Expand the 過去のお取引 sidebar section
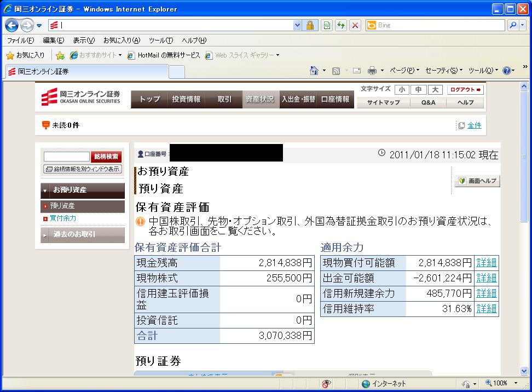Image resolution: width=532 pixels, height=392 pixels. (x=83, y=234)
